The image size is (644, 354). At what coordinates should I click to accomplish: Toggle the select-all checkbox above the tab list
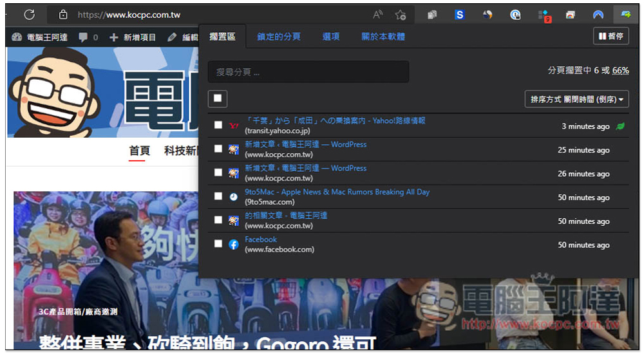[218, 98]
